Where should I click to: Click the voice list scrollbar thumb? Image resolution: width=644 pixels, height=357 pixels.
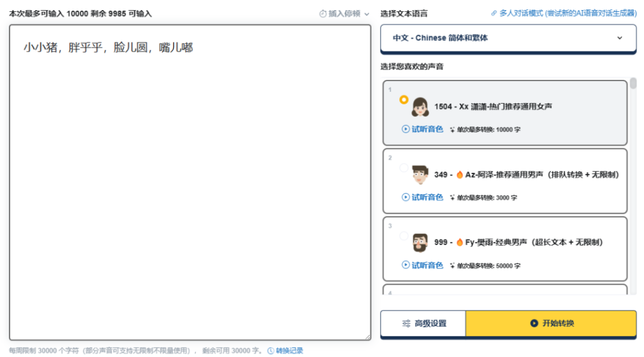[633, 84]
